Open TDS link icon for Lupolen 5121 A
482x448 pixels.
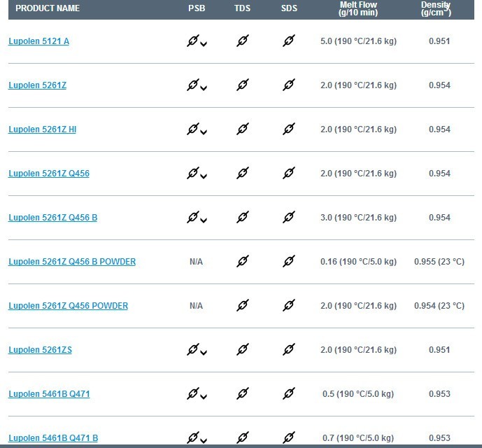tap(243, 41)
